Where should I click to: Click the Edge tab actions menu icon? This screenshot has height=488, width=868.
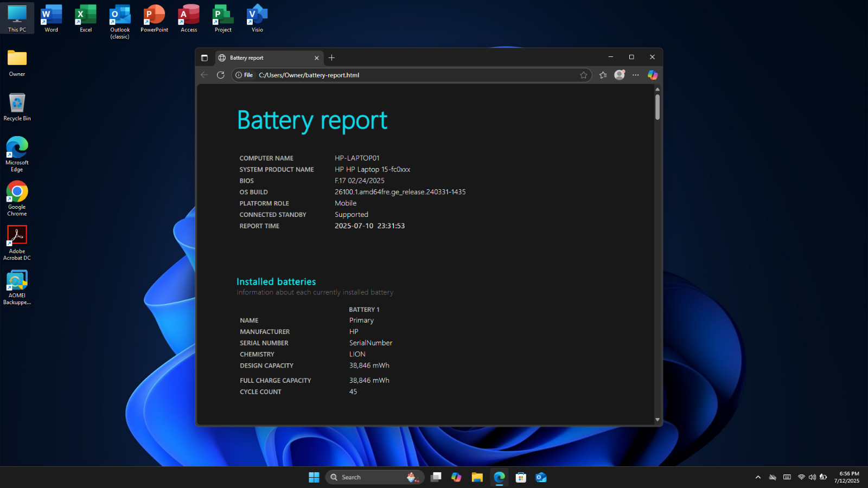point(205,58)
